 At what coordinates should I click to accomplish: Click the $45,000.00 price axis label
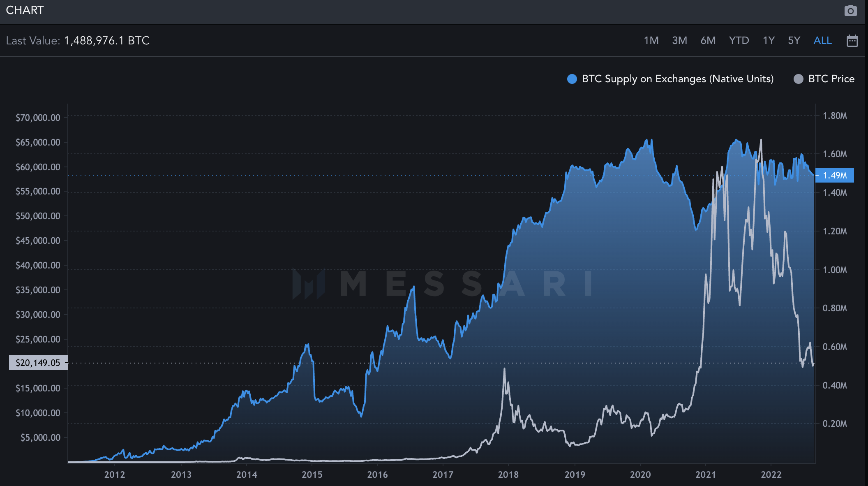tap(38, 241)
